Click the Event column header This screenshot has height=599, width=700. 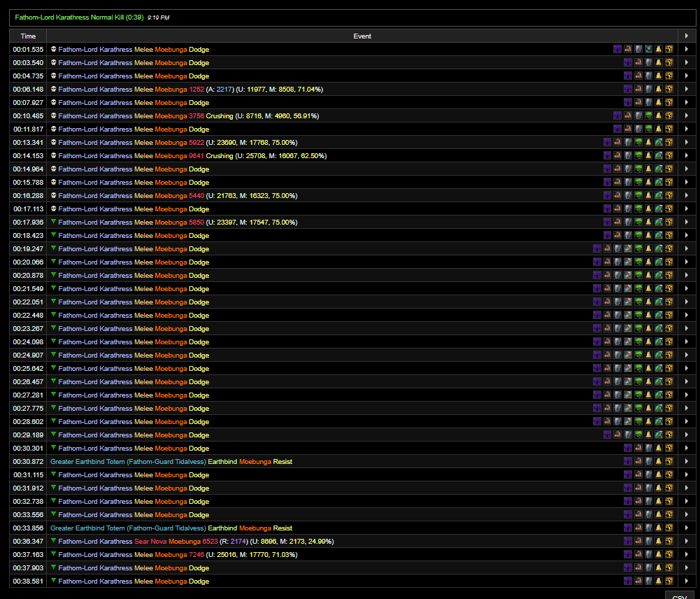point(362,36)
